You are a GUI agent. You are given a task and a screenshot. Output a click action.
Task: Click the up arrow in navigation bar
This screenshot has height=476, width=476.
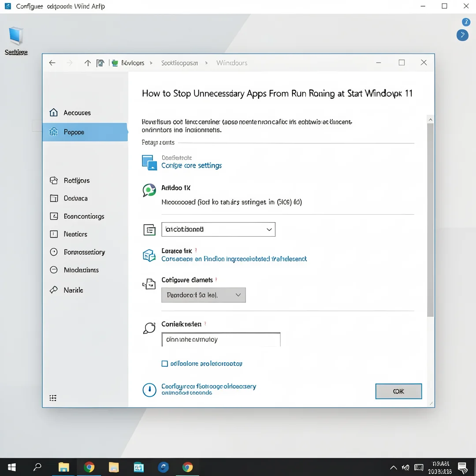87,63
